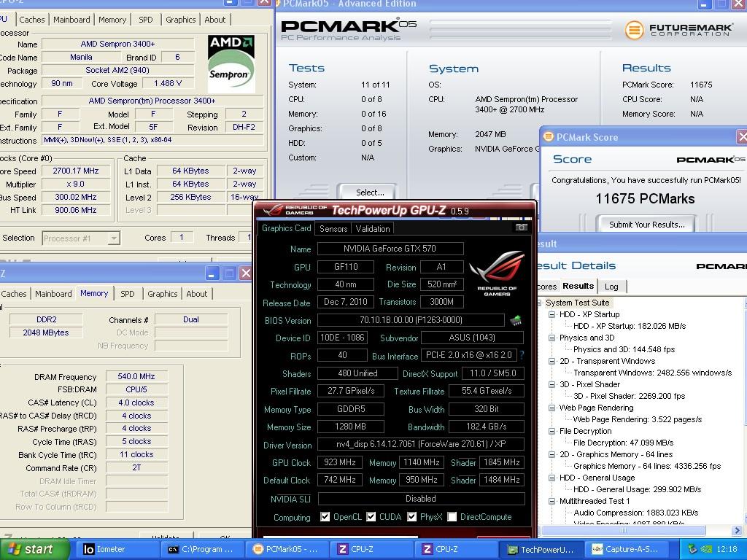Click the NVIDIA GeForce GTX 570 name field
The image size is (747, 560).
tap(390, 249)
